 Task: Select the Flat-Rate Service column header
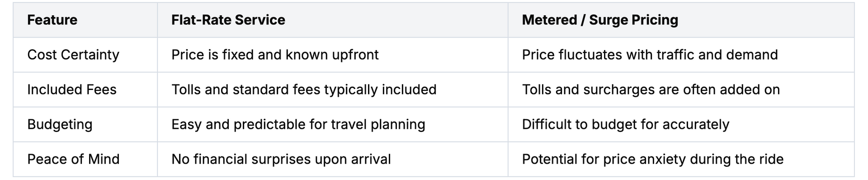coord(228,20)
